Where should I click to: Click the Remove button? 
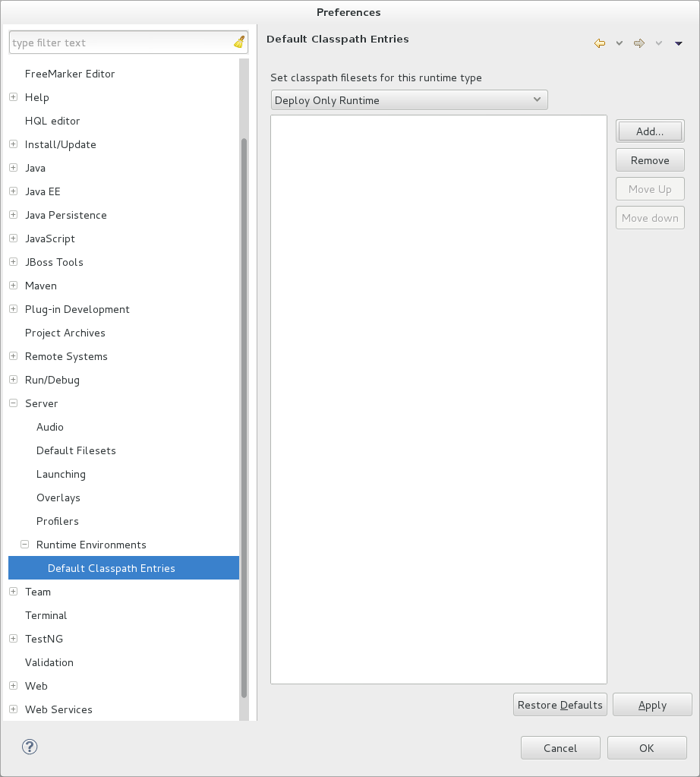click(649, 160)
